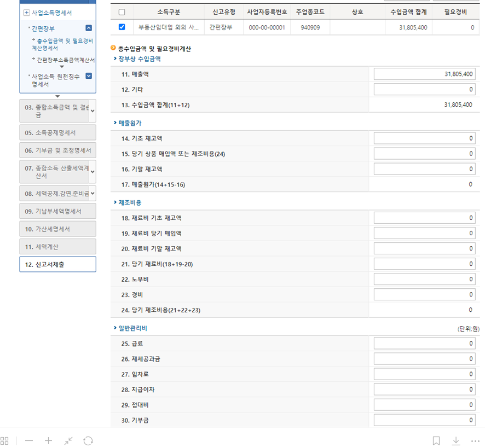485x448 pixels.
Task: Zoom out using the minus icon
Action: pos(29,440)
